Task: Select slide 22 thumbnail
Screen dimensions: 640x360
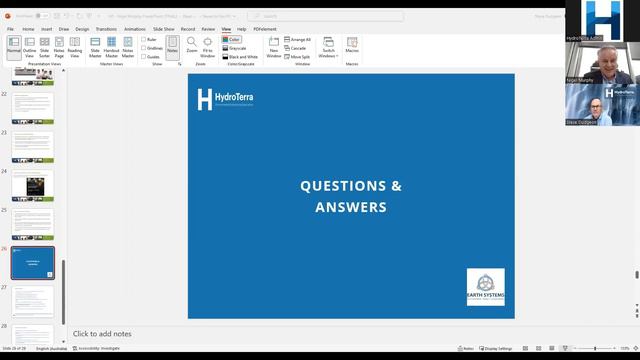Action: click(x=33, y=109)
